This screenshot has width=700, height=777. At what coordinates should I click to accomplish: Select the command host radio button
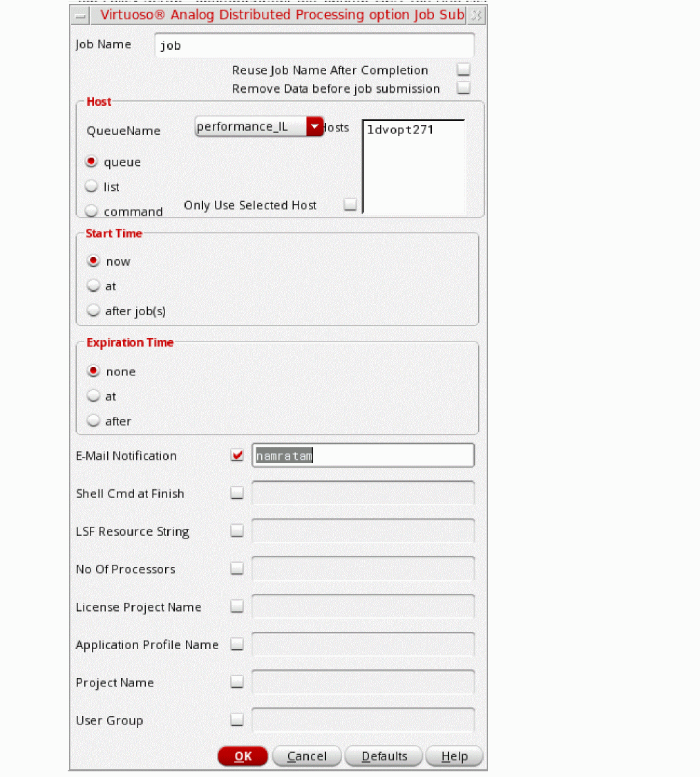click(91, 211)
